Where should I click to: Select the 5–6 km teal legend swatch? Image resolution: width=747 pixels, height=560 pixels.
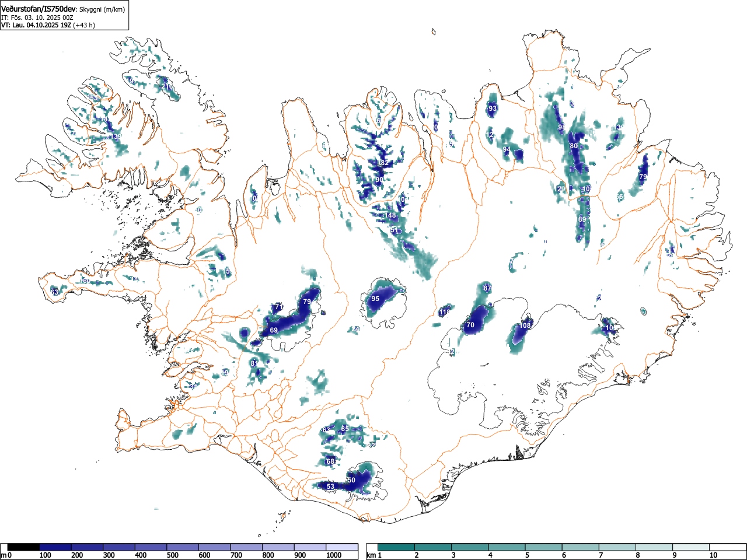pyautogui.click(x=544, y=547)
